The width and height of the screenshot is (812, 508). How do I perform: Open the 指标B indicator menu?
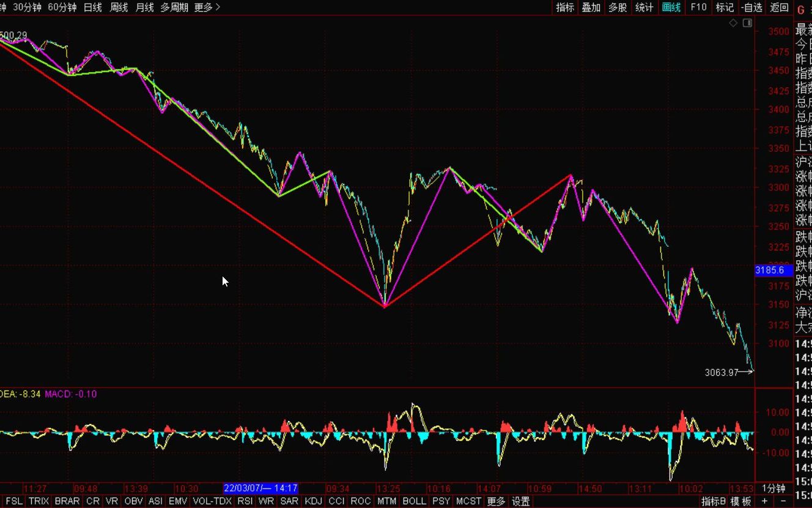(x=714, y=501)
